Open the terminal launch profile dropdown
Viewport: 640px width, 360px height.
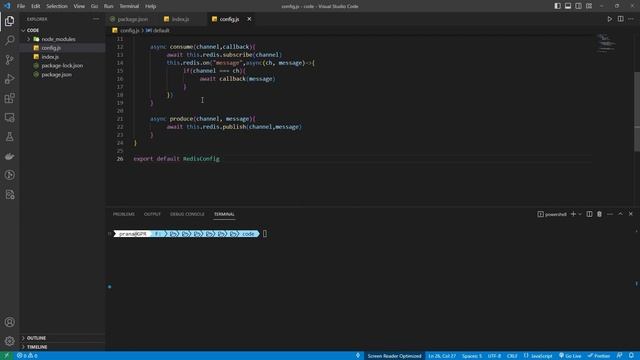[580, 214]
